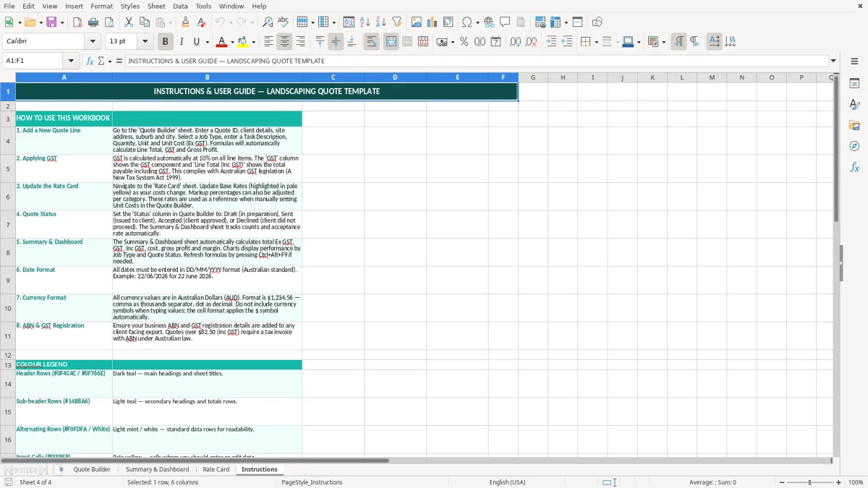Clone formatting with the paintbrush icon

coord(185,22)
